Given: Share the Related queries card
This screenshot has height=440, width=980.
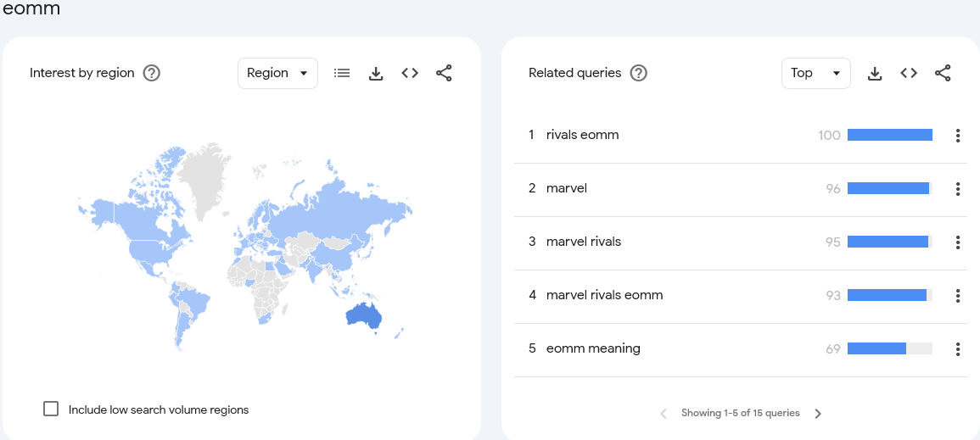Looking at the screenshot, I should (944, 73).
